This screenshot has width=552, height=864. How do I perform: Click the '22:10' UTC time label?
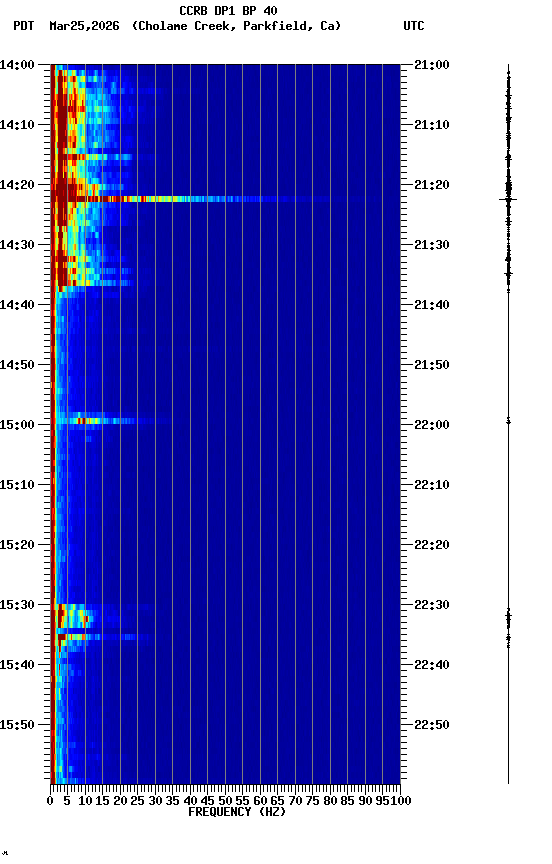432,485
